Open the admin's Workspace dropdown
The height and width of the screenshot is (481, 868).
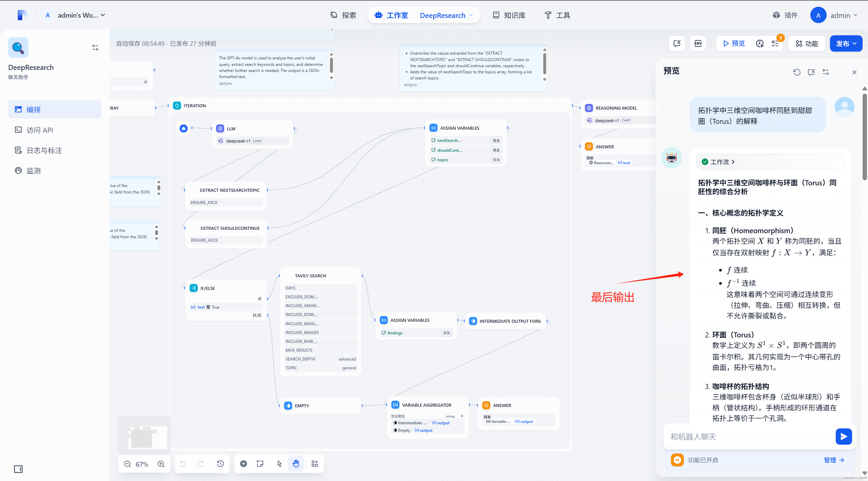81,15
